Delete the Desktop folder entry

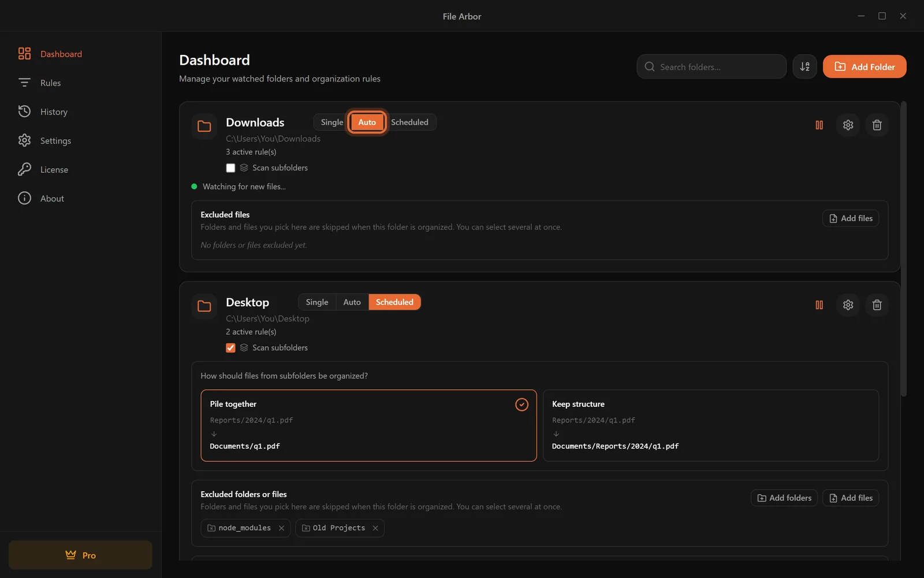point(877,305)
